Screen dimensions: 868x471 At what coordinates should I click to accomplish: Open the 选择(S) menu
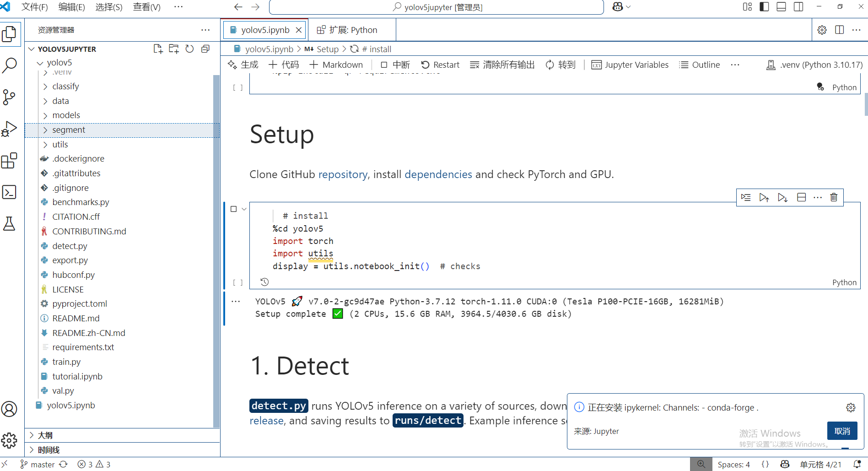coord(109,7)
